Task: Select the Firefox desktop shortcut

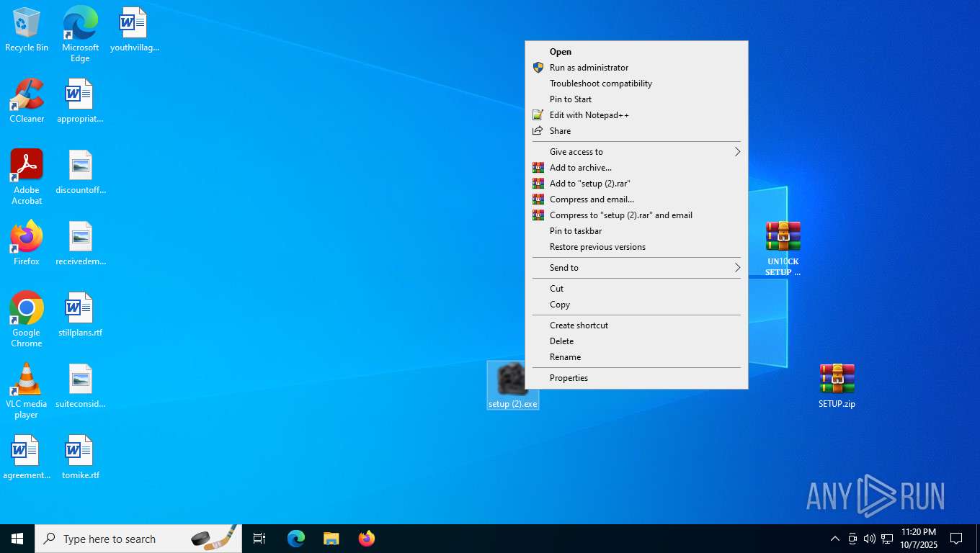Action: pyautogui.click(x=27, y=244)
